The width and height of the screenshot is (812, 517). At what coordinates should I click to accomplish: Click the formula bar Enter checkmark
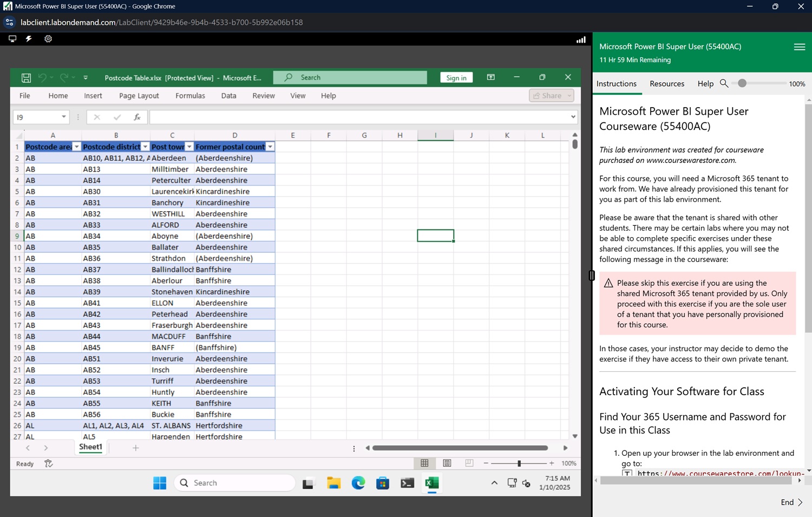point(117,117)
